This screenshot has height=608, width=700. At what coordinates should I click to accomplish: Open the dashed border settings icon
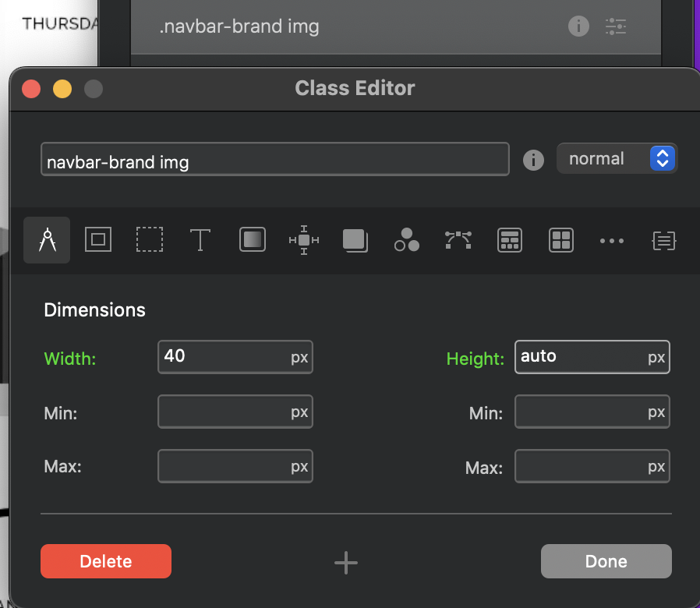[x=150, y=240]
